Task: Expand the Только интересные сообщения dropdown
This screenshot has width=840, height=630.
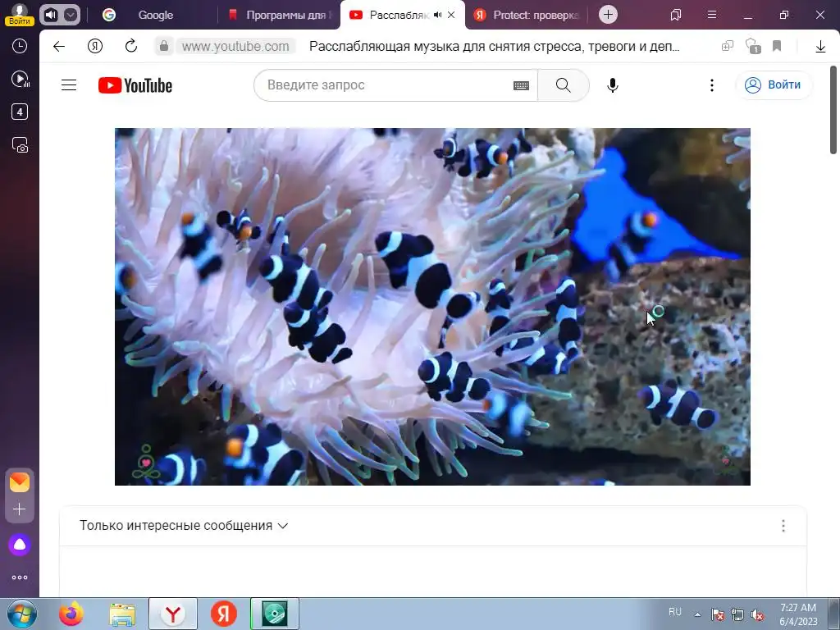Action: (x=184, y=526)
